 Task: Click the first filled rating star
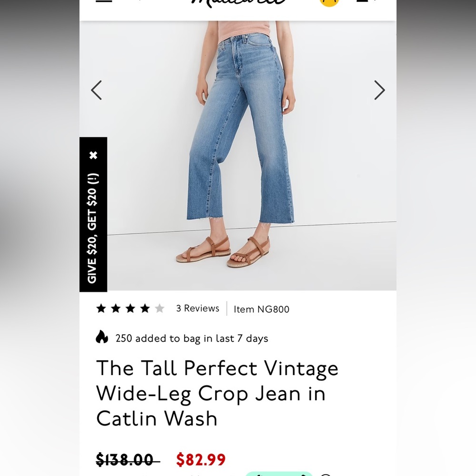[101, 308]
